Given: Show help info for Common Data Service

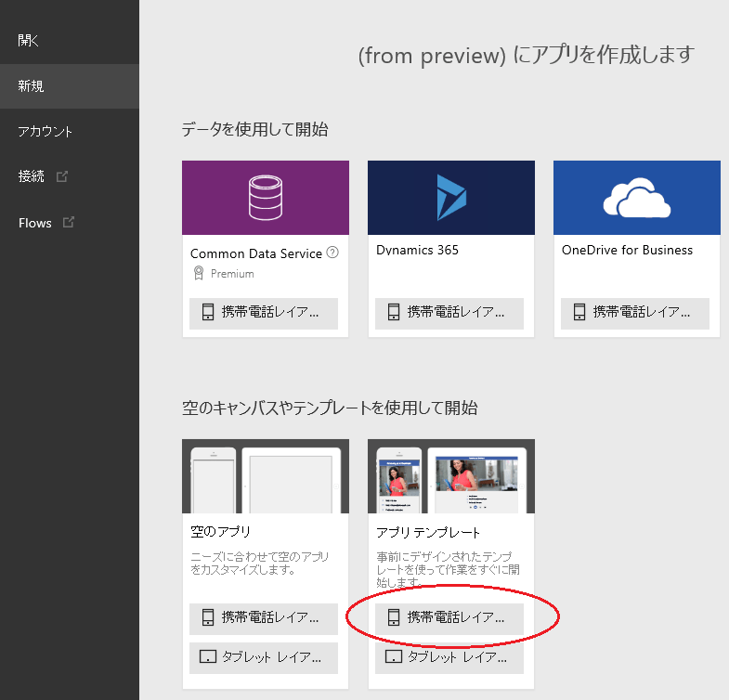Looking at the screenshot, I should (332, 253).
